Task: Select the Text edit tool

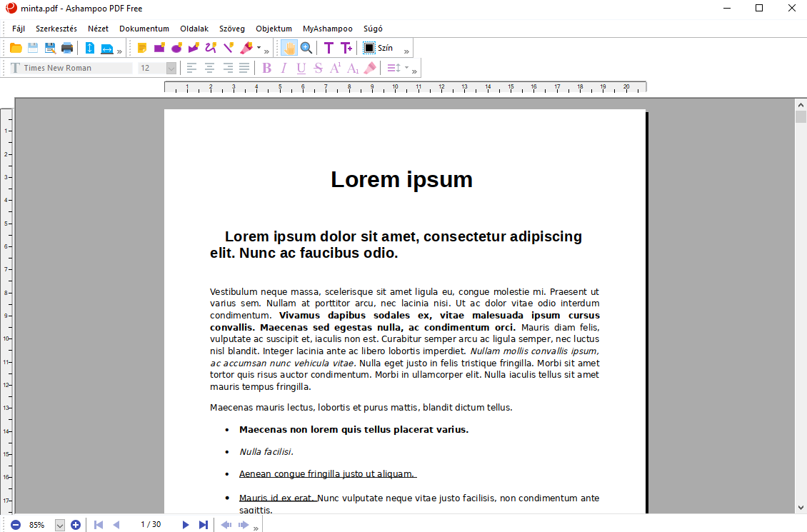Action: pyautogui.click(x=329, y=48)
